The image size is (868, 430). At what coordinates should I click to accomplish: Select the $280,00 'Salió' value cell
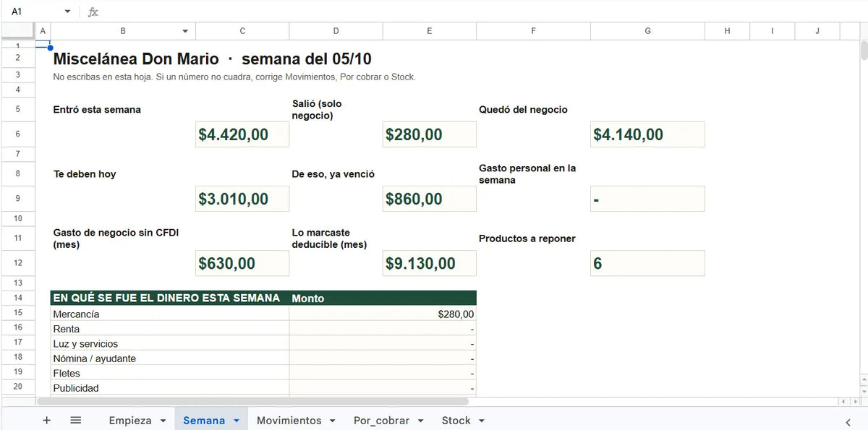pyautogui.click(x=430, y=134)
